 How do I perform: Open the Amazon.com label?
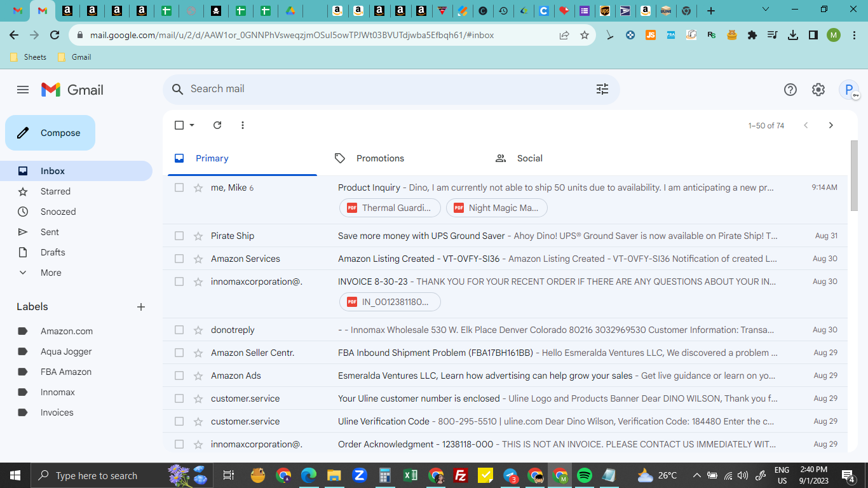pyautogui.click(x=67, y=331)
